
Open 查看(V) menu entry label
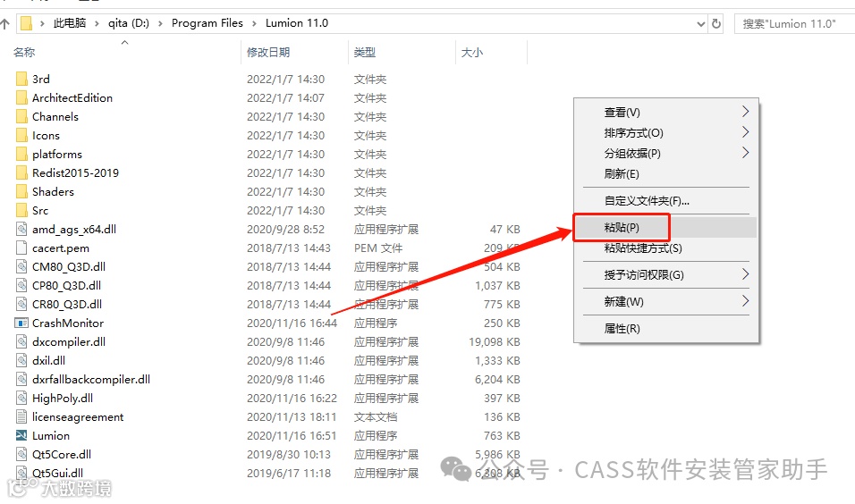pos(622,113)
